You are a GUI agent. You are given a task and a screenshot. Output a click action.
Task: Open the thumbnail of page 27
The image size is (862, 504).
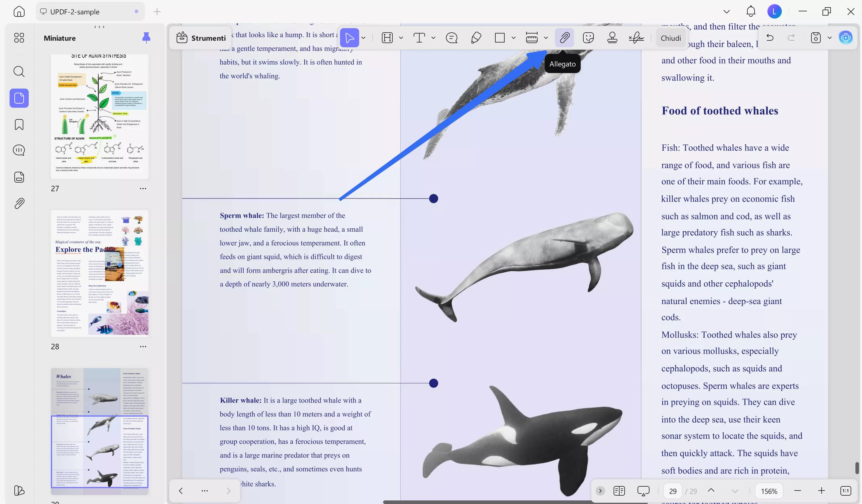click(x=100, y=116)
